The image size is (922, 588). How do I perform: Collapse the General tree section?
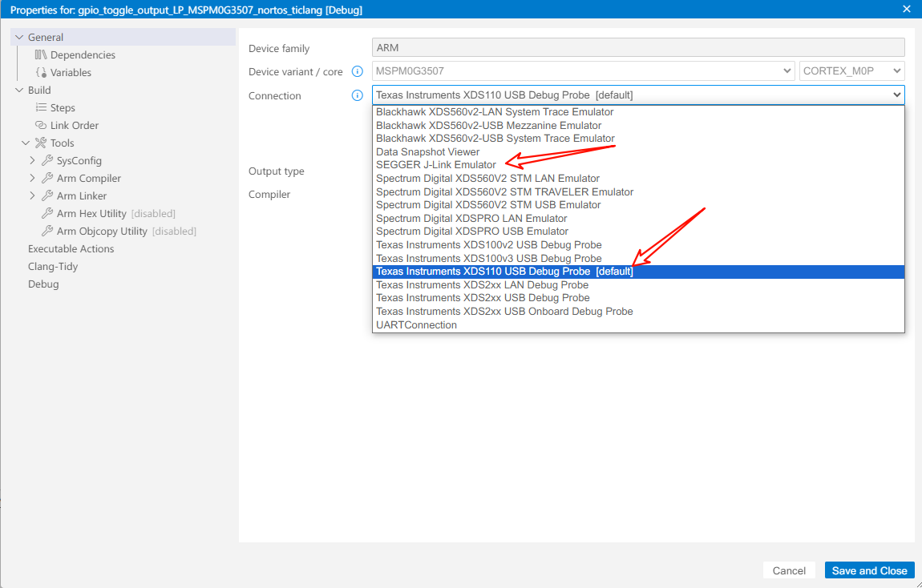pos(19,37)
